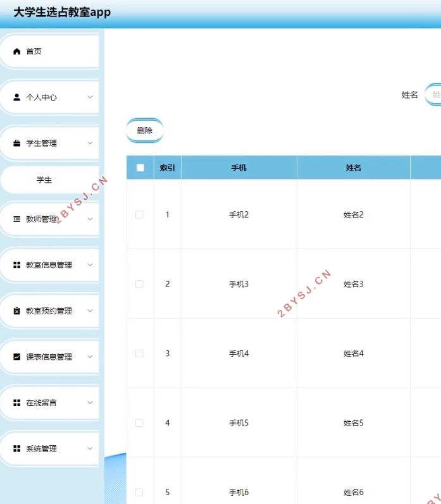Screen dimensions: 441x504
Task: Click the cell 姓名3
Action: point(354,284)
